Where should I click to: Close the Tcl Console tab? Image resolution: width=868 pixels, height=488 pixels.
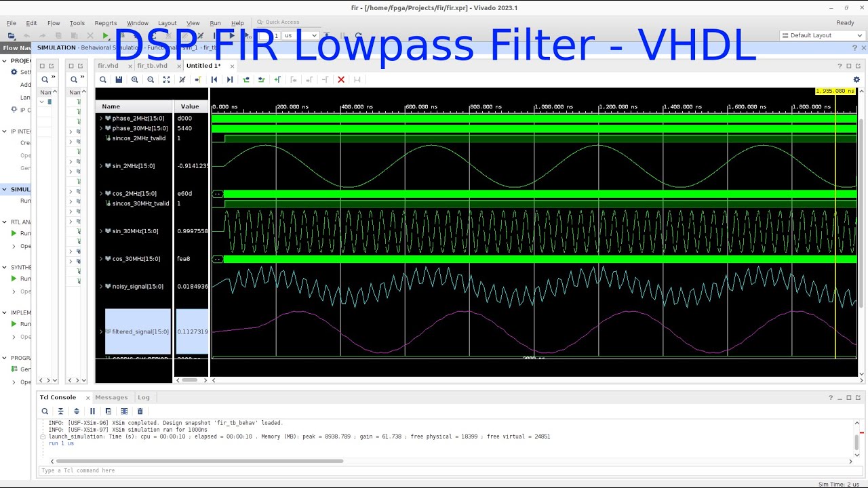point(87,397)
